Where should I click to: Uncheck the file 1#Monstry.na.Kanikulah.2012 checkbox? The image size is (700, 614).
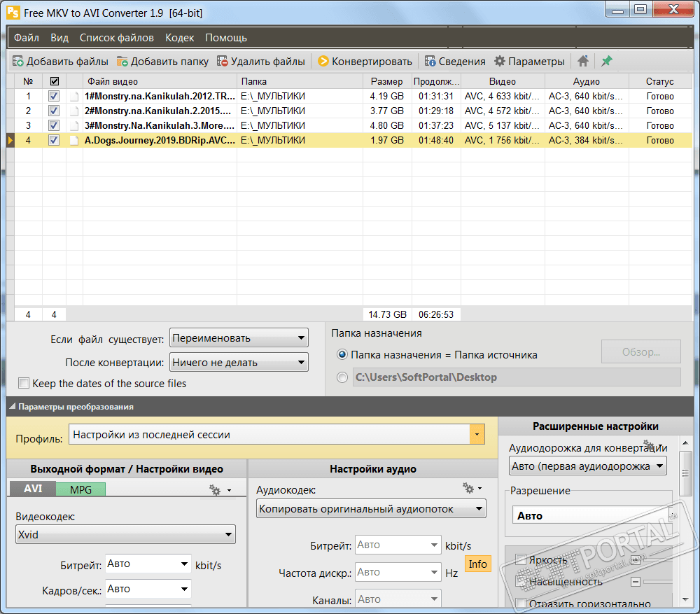[54, 97]
